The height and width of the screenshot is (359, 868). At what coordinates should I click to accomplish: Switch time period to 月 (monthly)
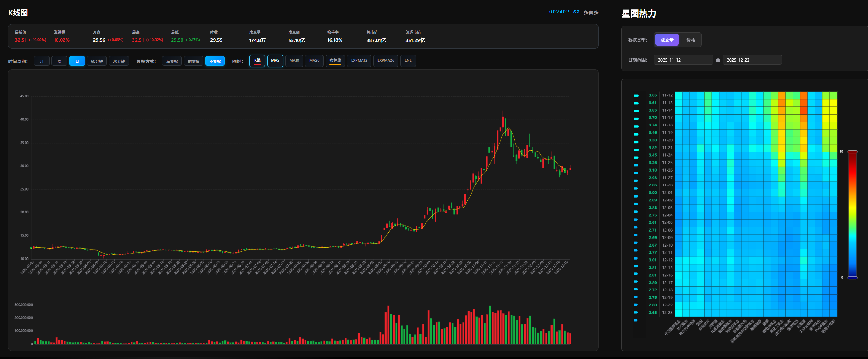[x=42, y=61]
